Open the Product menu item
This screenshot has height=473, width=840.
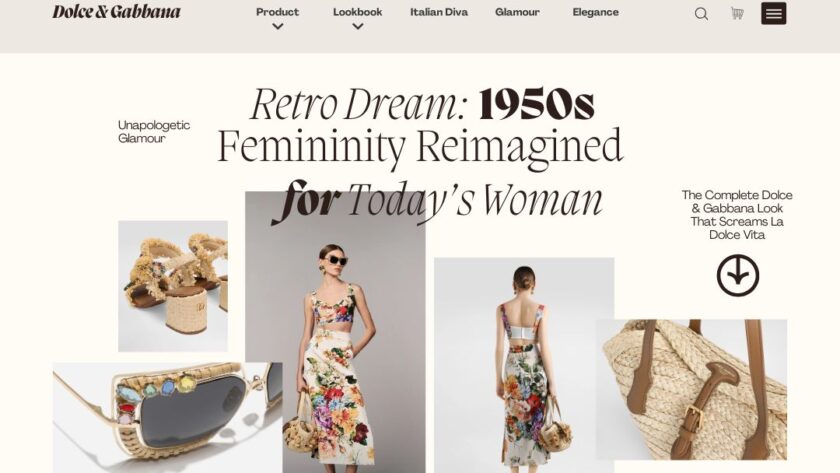pyautogui.click(x=278, y=12)
